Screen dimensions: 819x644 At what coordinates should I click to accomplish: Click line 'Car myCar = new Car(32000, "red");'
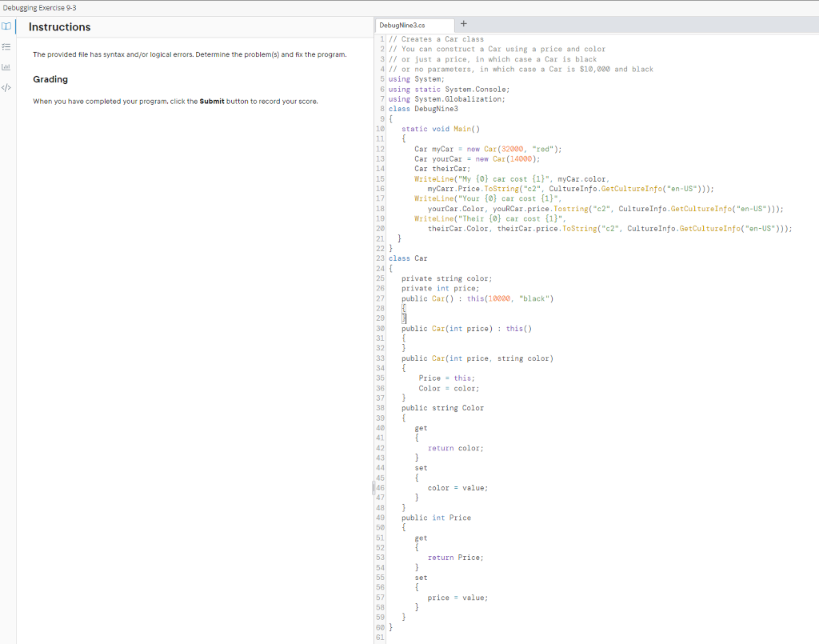pyautogui.click(x=488, y=150)
